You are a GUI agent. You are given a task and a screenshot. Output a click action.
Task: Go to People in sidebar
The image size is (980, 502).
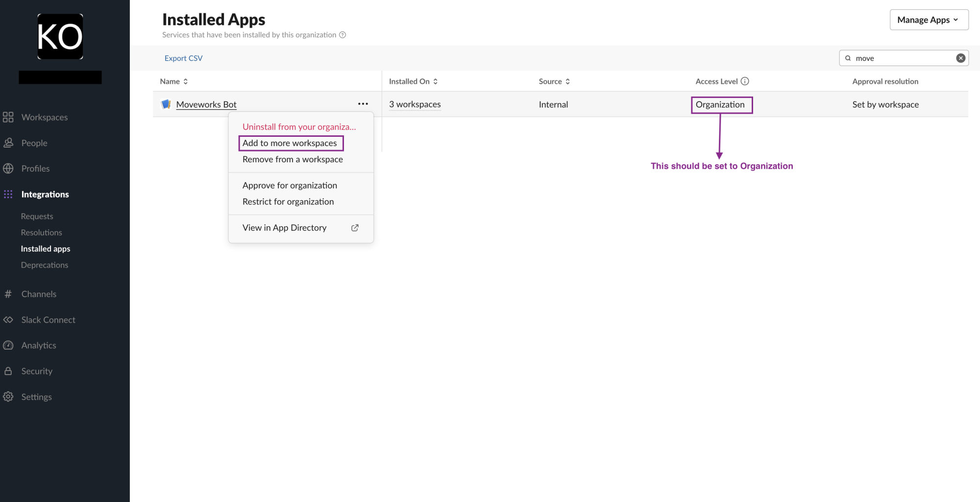point(34,143)
